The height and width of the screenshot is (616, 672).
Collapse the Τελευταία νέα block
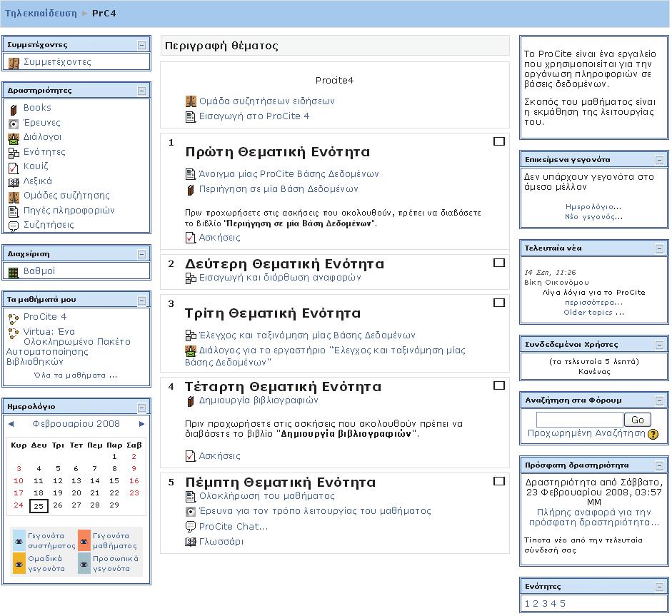pos(660,248)
